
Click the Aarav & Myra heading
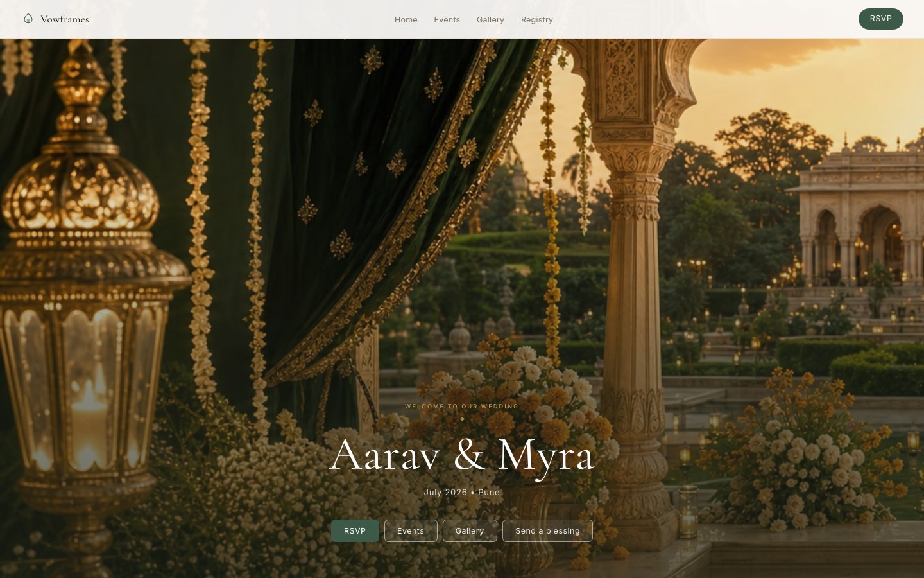(x=462, y=455)
